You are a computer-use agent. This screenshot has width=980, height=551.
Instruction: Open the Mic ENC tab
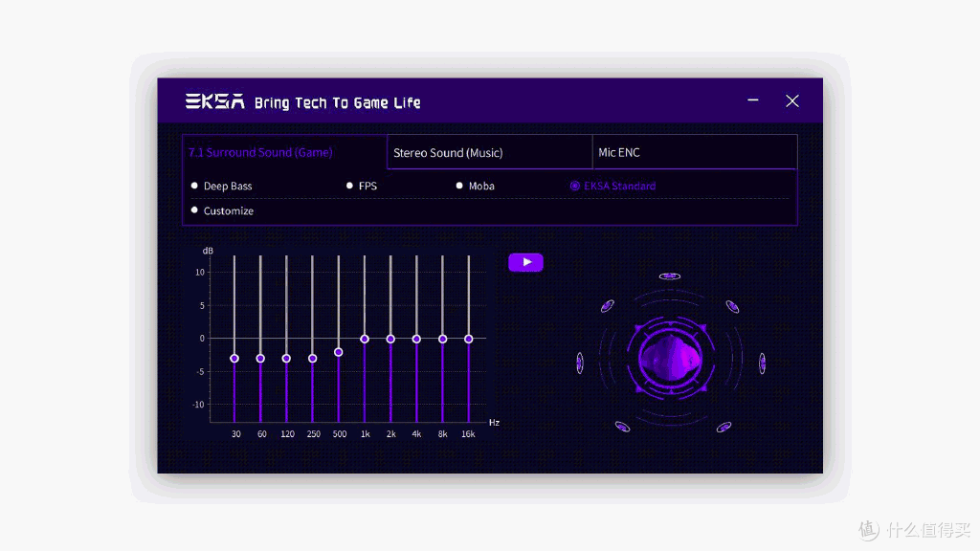(x=695, y=152)
